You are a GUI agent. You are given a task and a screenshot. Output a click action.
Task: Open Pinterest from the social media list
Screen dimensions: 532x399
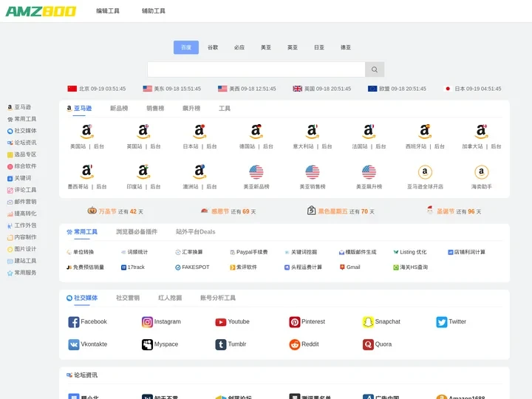[307, 321]
